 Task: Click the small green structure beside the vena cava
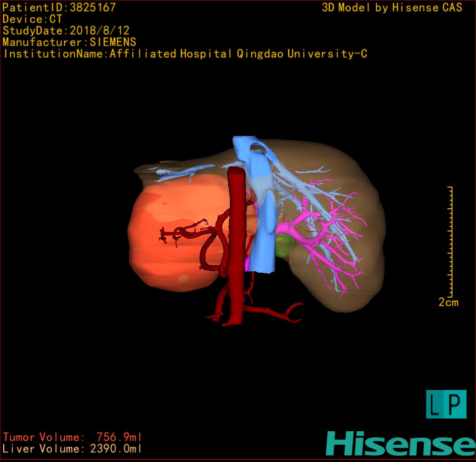point(284,245)
